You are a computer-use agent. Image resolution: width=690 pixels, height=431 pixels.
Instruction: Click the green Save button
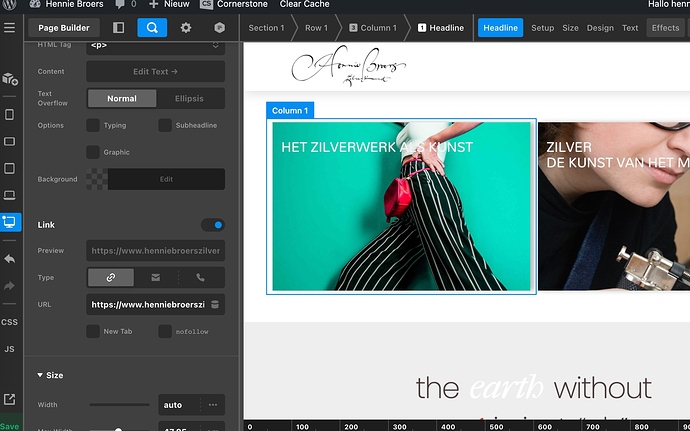coord(10,426)
